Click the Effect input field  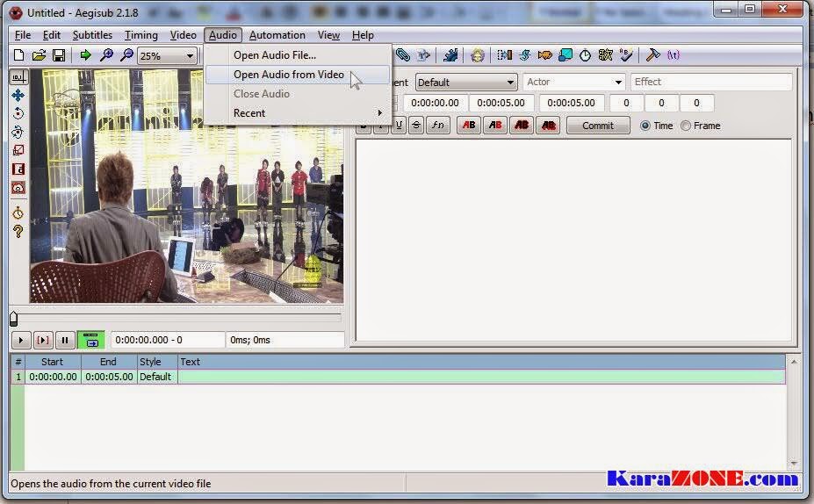711,82
